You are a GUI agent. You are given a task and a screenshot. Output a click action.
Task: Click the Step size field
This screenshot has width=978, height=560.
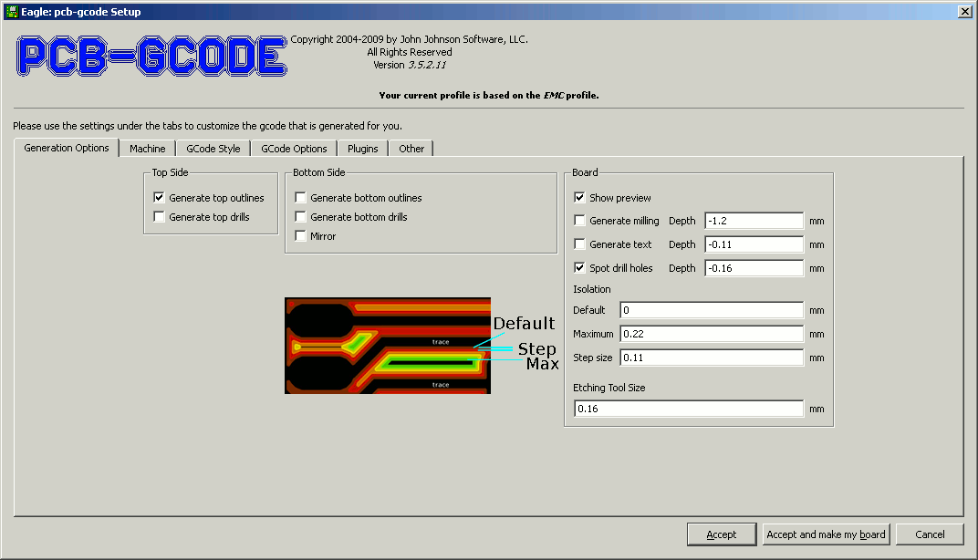(x=712, y=358)
